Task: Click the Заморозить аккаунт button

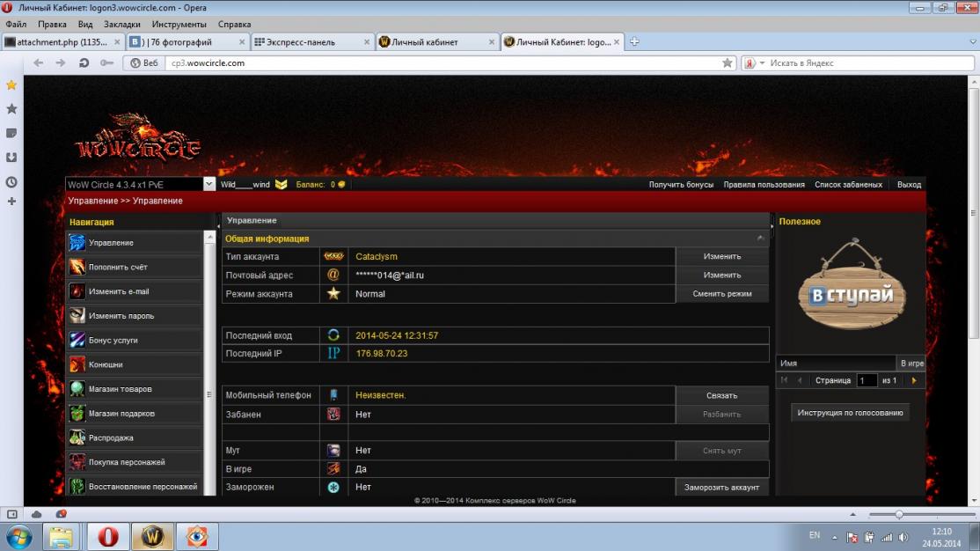Action: pyautogui.click(x=721, y=488)
